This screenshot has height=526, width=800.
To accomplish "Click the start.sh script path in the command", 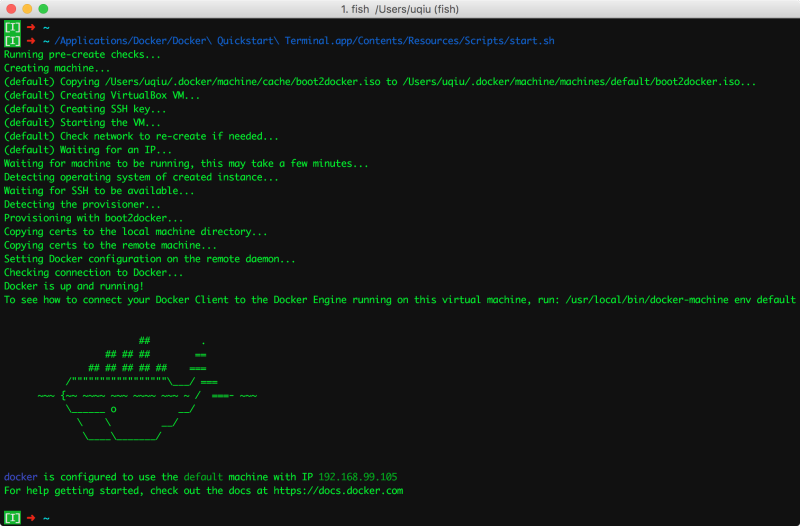I will pyautogui.click(x=306, y=41).
